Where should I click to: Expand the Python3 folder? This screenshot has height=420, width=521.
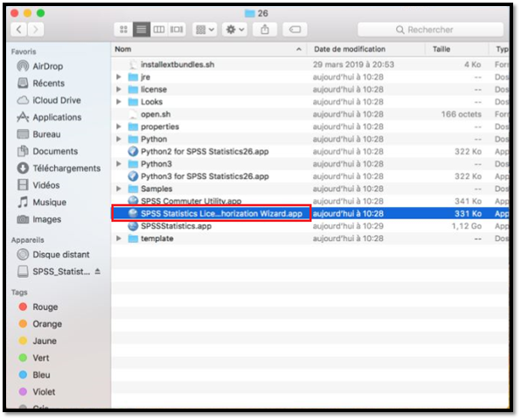click(119, 163)
